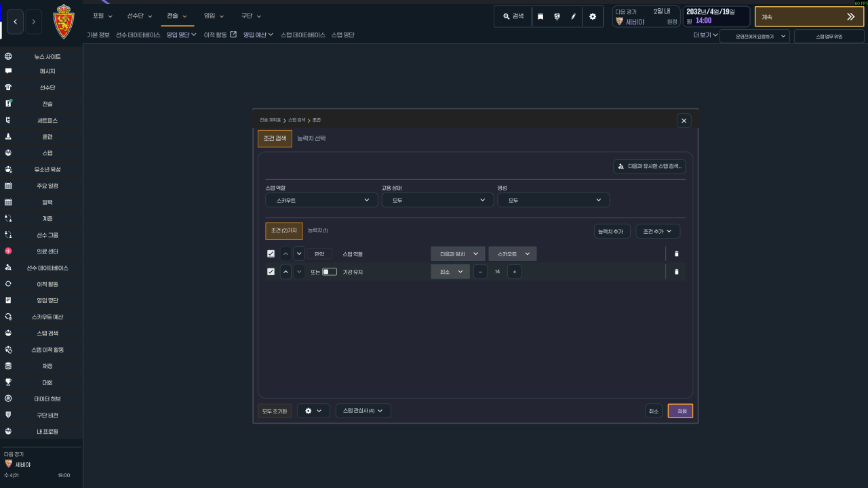Move the 기강 유지 condition up
Screen dimensions: 868x488
pos(285,272)
